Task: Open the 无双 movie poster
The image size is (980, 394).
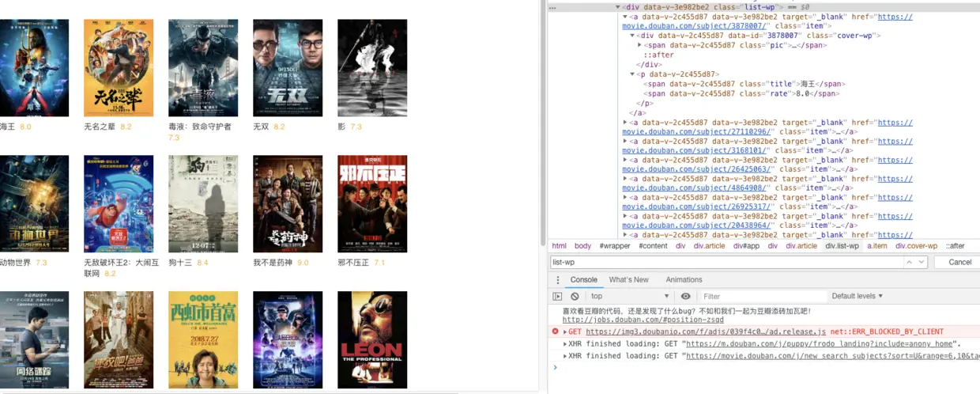Action: point(288,68)
